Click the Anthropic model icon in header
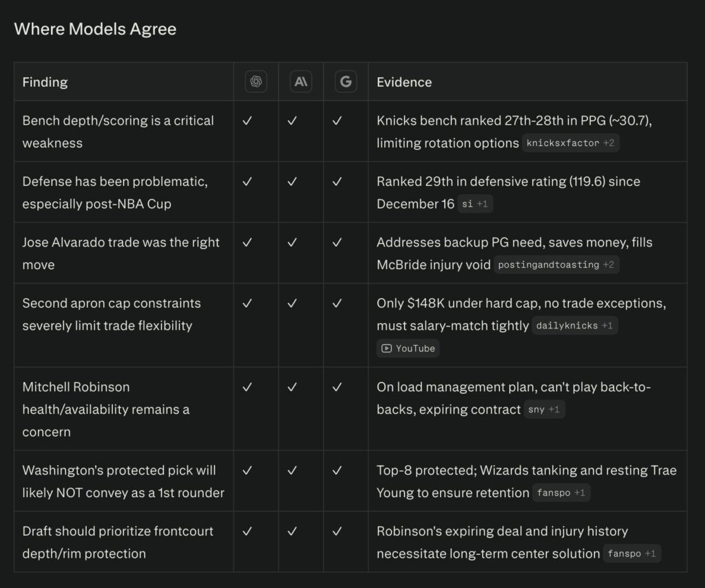The height and width of the screenshot is (588, 705). coord(301,82)
